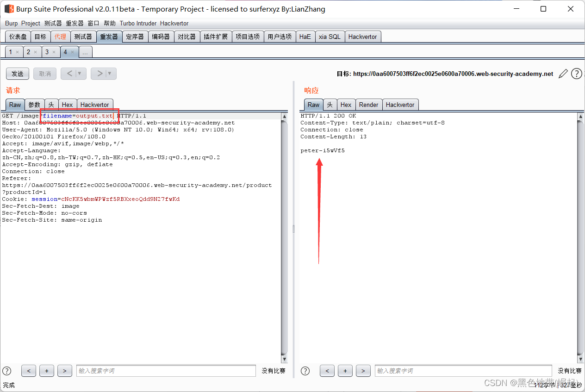585x392 pixels.
Task: Select the request Raw tab
Action: tap(15, 105)
